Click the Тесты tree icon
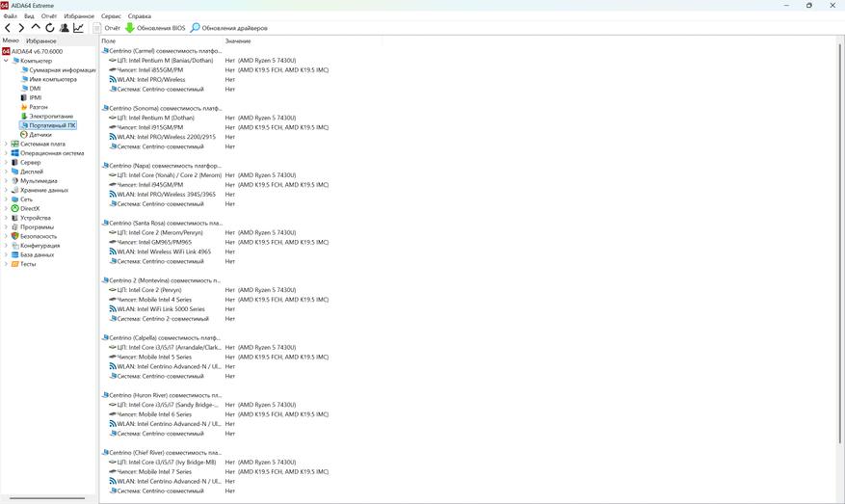 (15, 264)
